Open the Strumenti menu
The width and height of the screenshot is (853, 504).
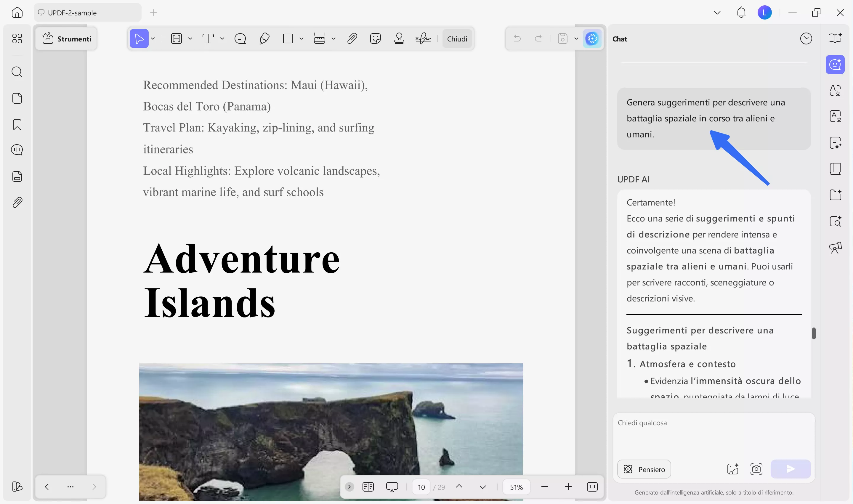[67, 39]
